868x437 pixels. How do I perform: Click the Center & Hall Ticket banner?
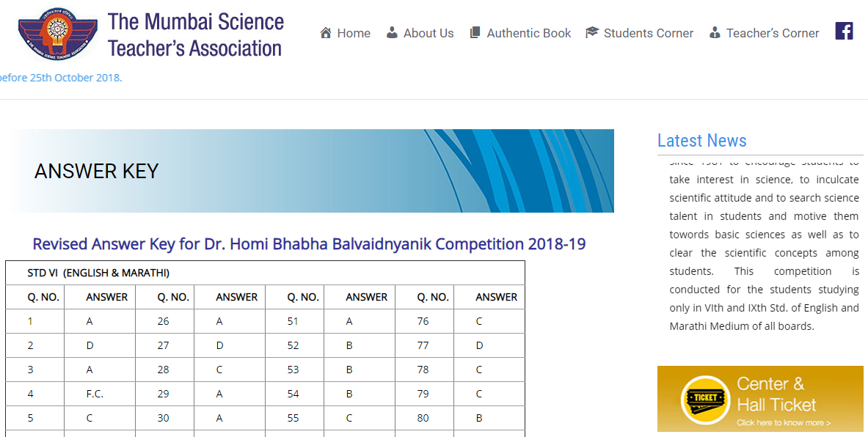tap(761, 399)
